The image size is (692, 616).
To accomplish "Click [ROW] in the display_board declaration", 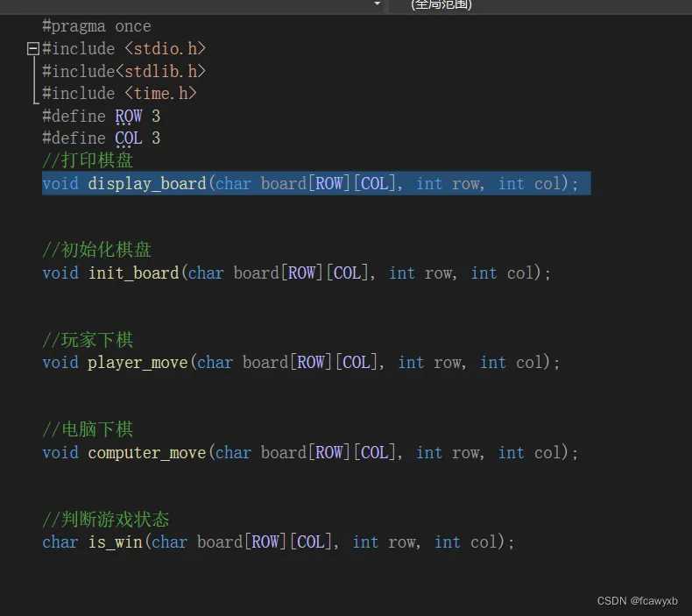I will point(329,184).
